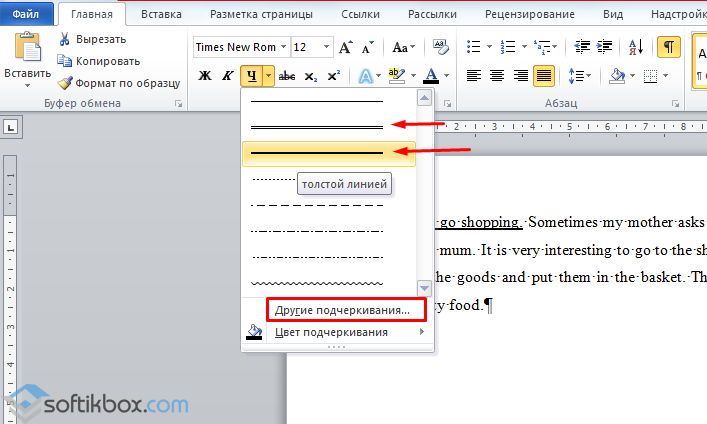Toggle italic formatting (К)

coord(228,76)
